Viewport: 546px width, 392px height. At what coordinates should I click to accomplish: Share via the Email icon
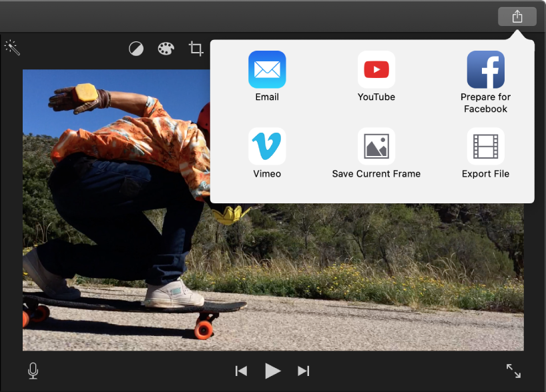pyautogui.click(x=267, y=69)
